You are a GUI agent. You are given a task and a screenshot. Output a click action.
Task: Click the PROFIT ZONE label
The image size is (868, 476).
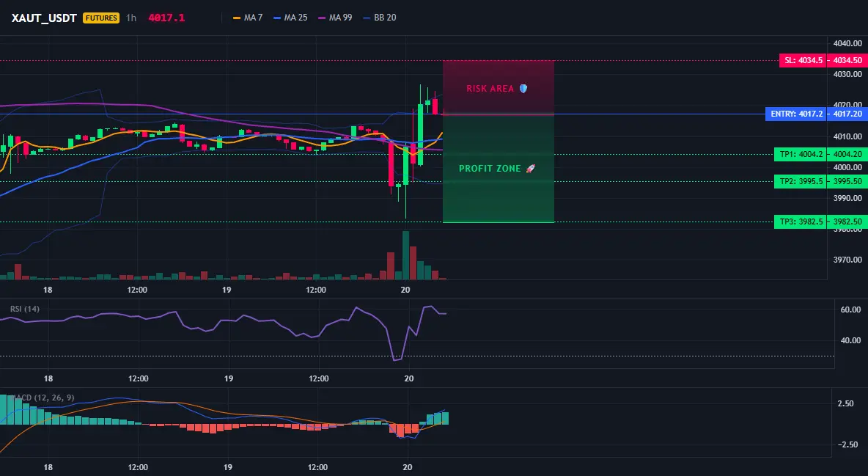(490, 169)
